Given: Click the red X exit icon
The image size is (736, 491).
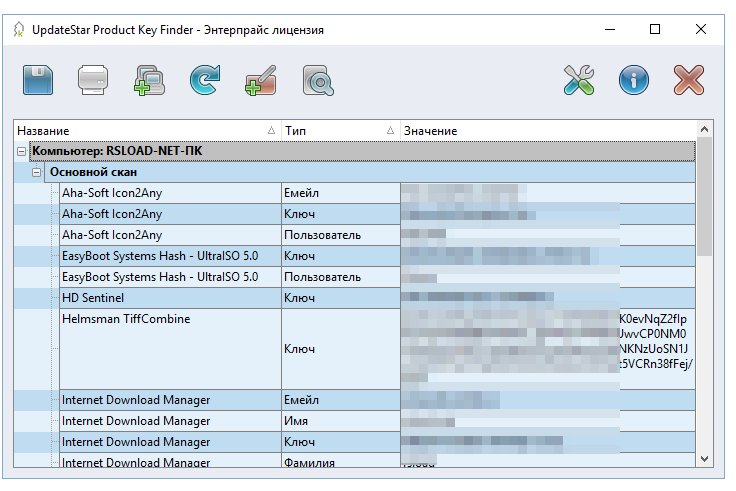Looking at the screenshot, I should 689,80.
